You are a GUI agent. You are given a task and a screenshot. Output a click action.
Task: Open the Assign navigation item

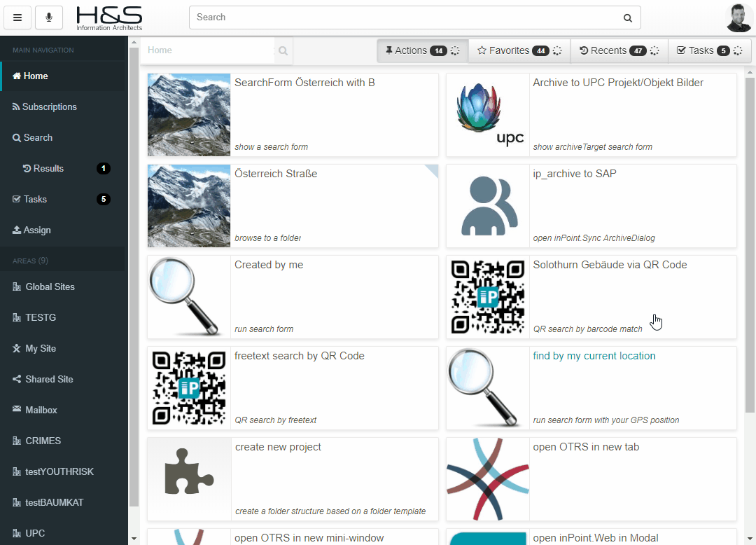(36, 230)
